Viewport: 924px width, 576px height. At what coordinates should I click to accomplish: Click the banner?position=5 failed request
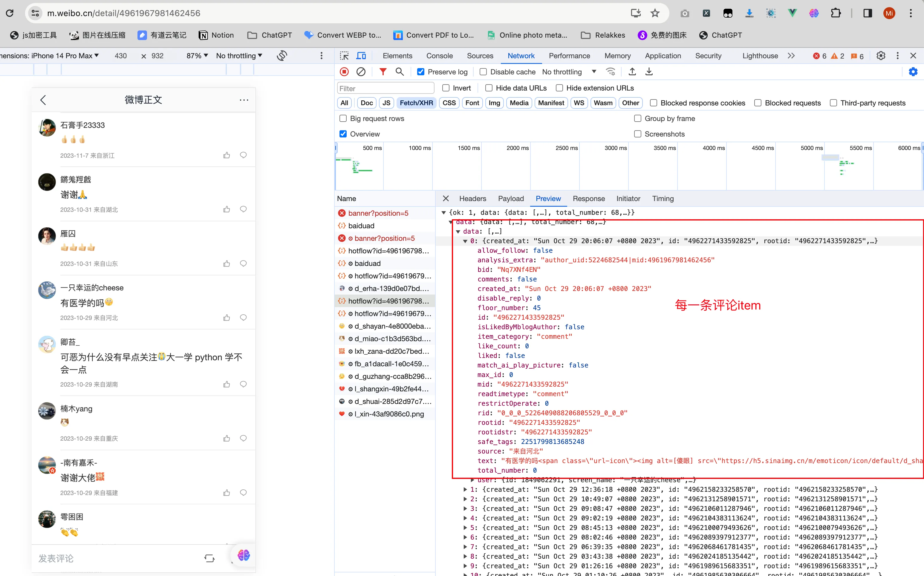(x=378, y=213)
